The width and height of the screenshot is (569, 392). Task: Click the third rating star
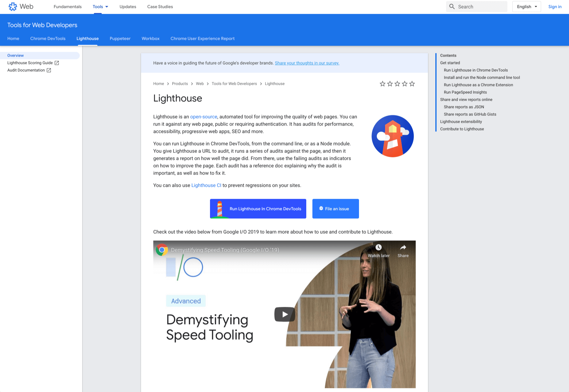397,84
